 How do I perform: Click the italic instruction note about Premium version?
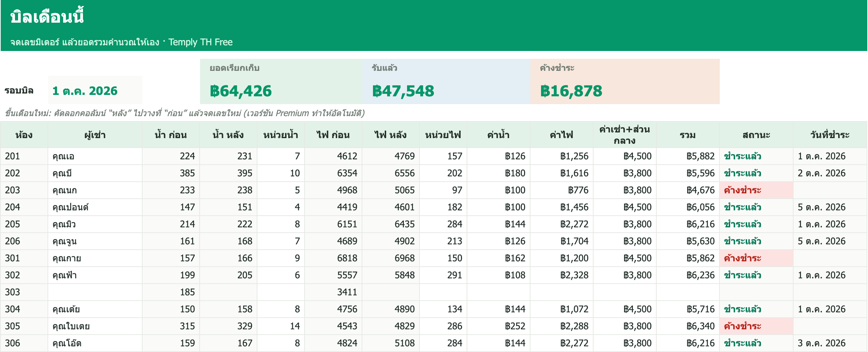[185, 113]
